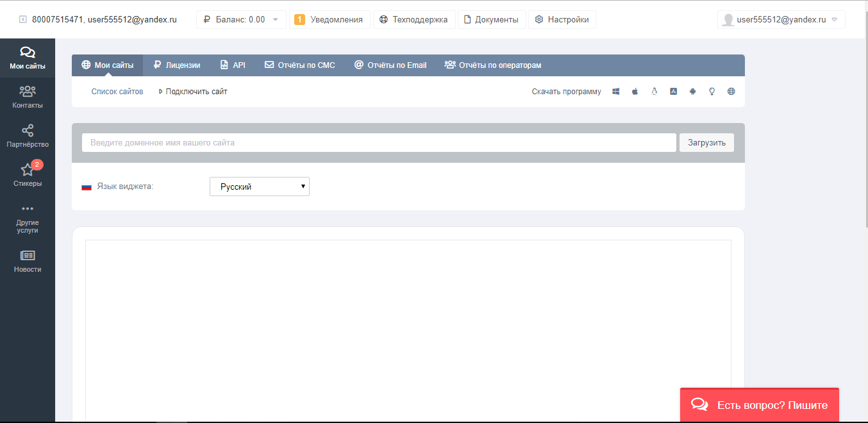
Task: Click the domain name input field
Action: point(379,142)
